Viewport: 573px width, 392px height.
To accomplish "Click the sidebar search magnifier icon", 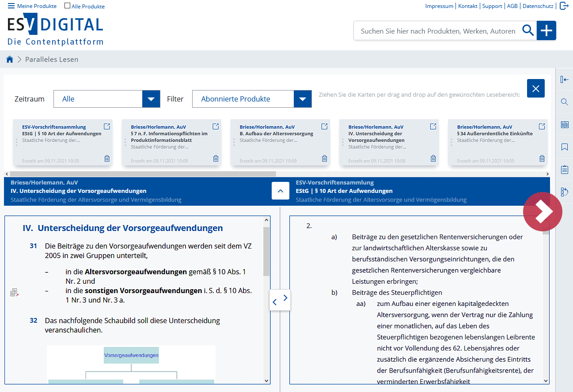I will coord(564,102).
